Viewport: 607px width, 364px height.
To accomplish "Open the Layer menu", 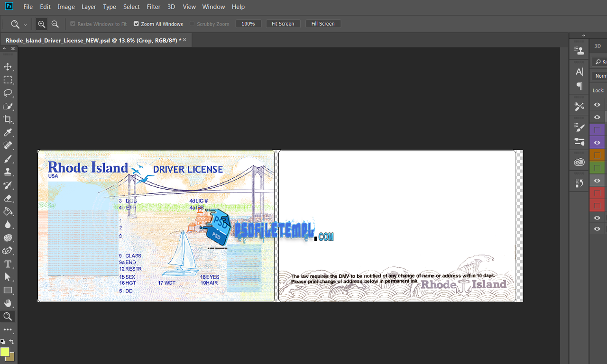I will (x=89, y=7).
